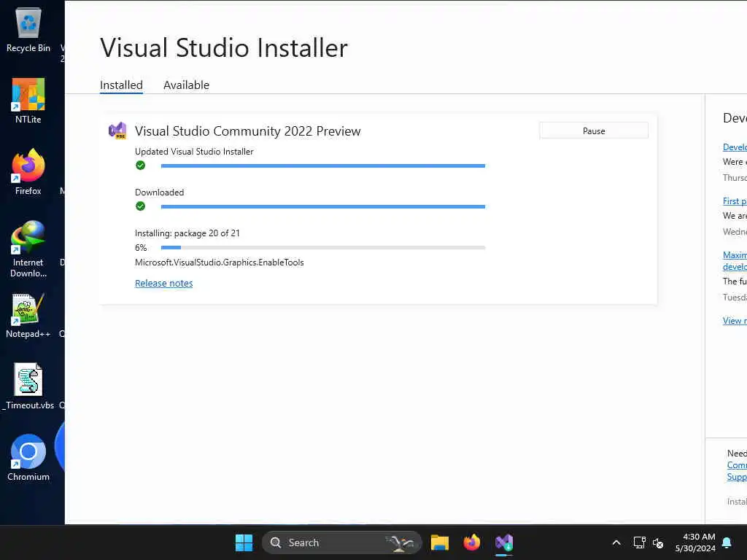Screen dimensions: 747x560
Task: Open the Recycle Bin desktop icon
Action: click(28, 29)
